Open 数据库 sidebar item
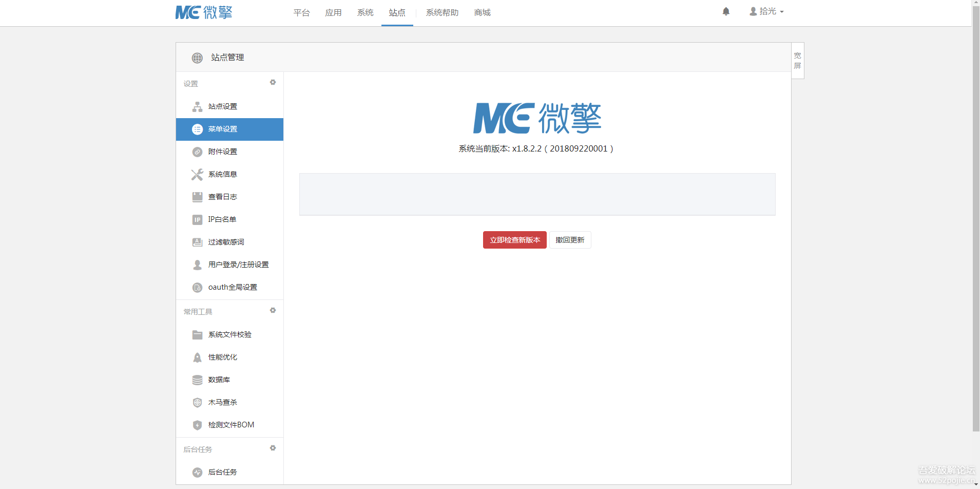The height and width of the screenshot is (489, 980). (x=229, y=380)
